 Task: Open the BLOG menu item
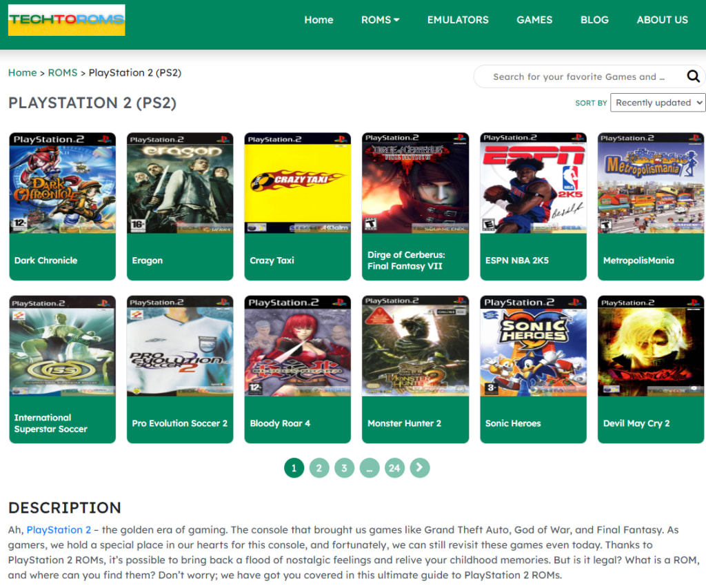[594, 20]
